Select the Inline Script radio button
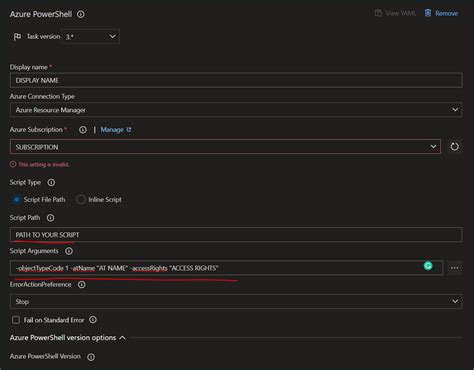Image resolution: width=474 pixels, height=370 pixels. [x=81, y=200]
